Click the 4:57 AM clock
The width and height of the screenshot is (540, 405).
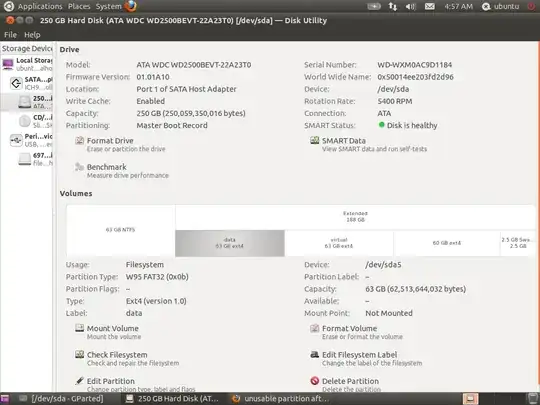(458, 6)
